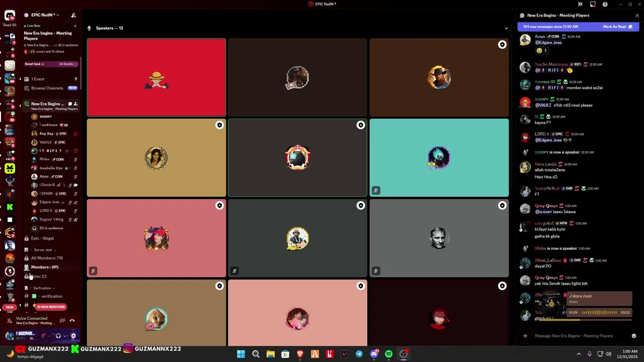Screen dimensions: 644x362
Task: Select speaker Ragnar Viking in the list
Action: coord(54,219)
